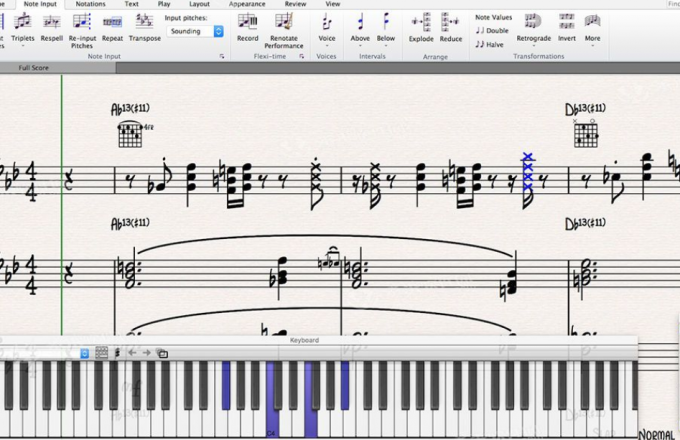The height and width of the screenshot is (440, 680).
Task: Click the Double note values button
Action: coord(492,31)
